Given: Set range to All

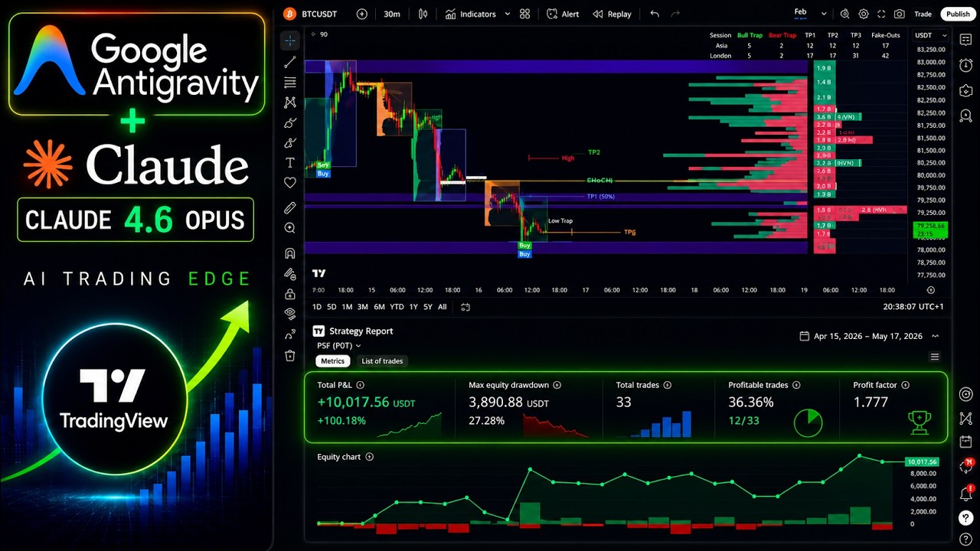Looking at the screenshot, I should tap(442, 307).
